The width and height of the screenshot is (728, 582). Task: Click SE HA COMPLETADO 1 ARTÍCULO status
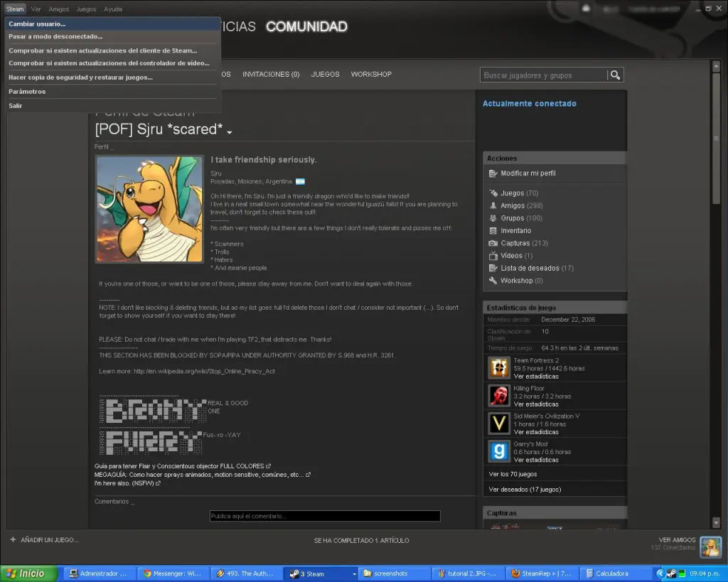click(x=362, y=540)
